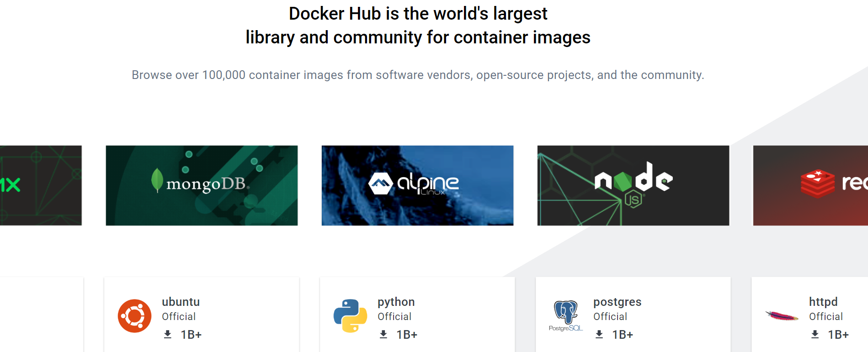Viewport: 868px width, 352px height.
Task: Click the httpd image name
Action: pos(823,302)
